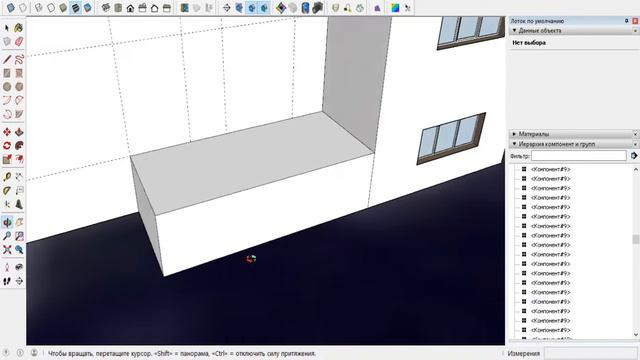
Task: Choose the Zoom Window tool
Action: coord(19,236)
